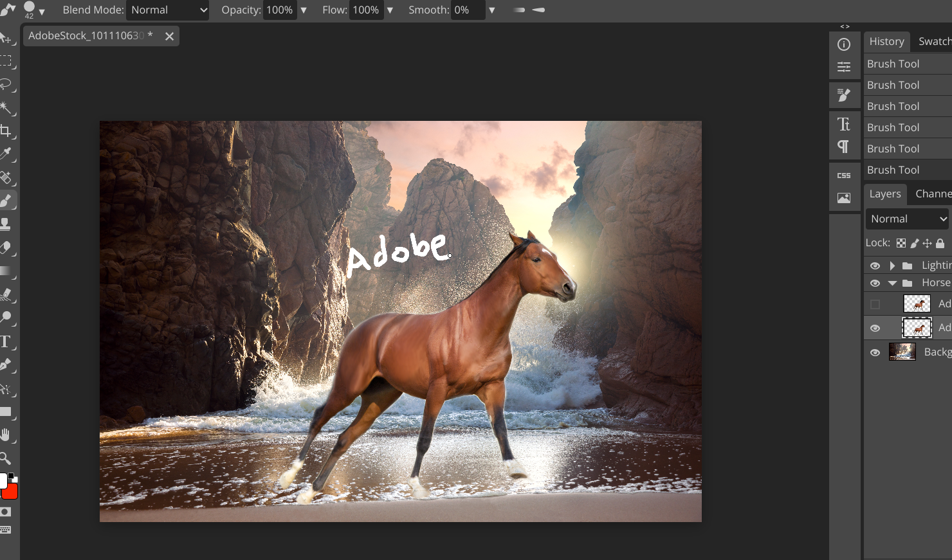Select the Clone Stamp tool
The width and height of the screenshot is (952, 560).
6,224
